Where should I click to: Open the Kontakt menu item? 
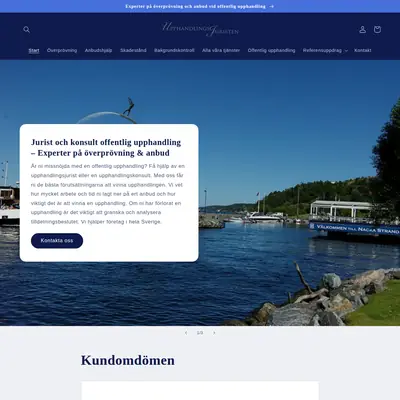click(363, 50)
